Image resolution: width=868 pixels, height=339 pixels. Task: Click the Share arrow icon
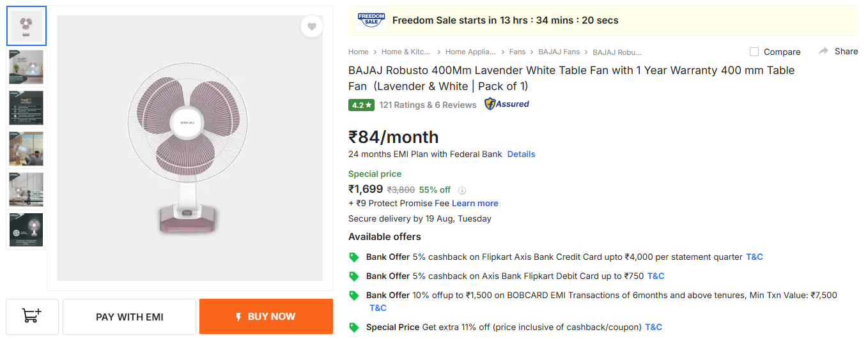(823, 51)
